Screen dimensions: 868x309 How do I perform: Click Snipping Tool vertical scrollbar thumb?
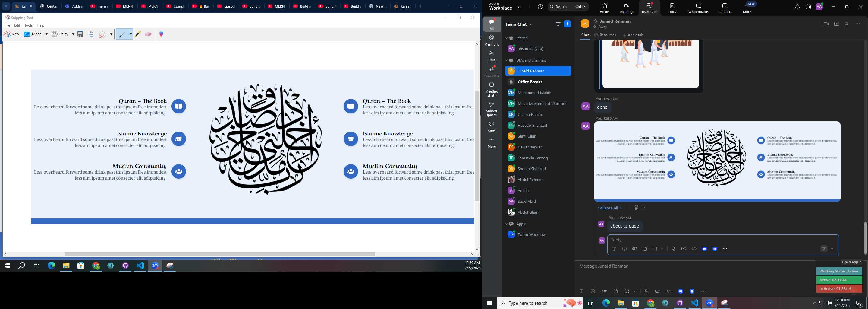click(477, 146)
